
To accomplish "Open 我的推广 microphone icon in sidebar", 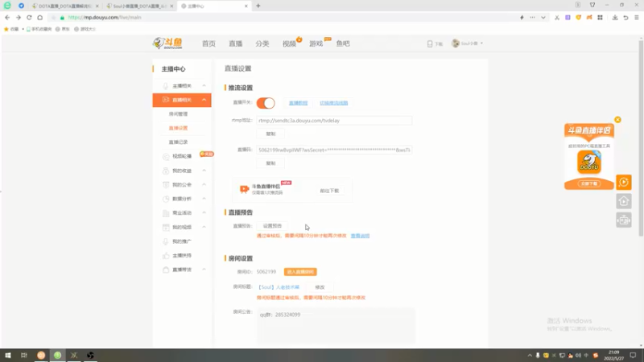I will point(166,241).
